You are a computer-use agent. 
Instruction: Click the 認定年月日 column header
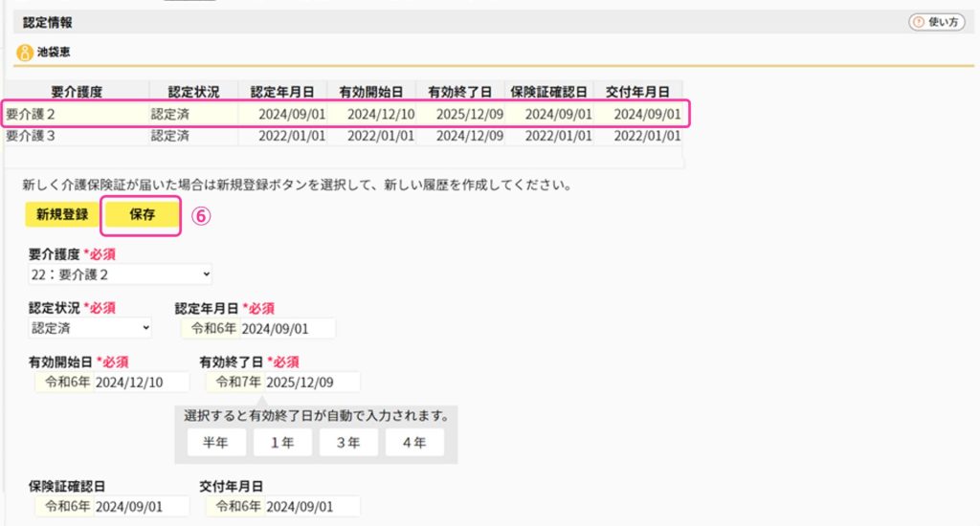[282, 92]
